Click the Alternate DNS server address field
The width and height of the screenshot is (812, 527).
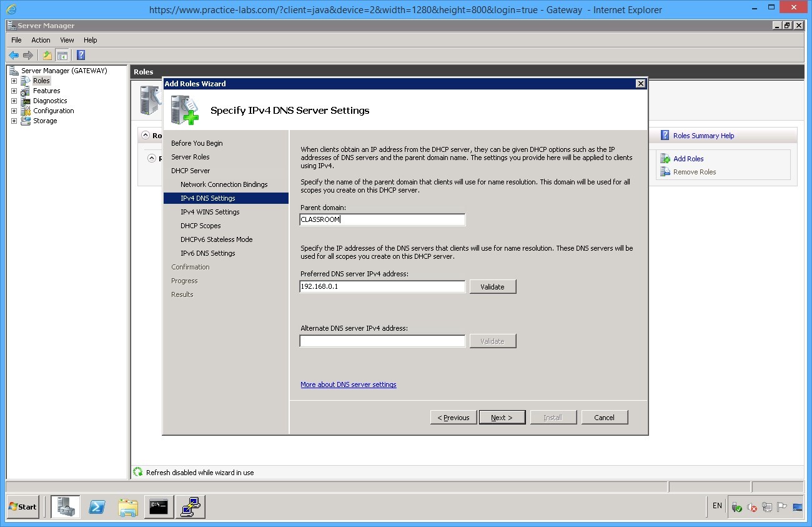coord(382,341)
